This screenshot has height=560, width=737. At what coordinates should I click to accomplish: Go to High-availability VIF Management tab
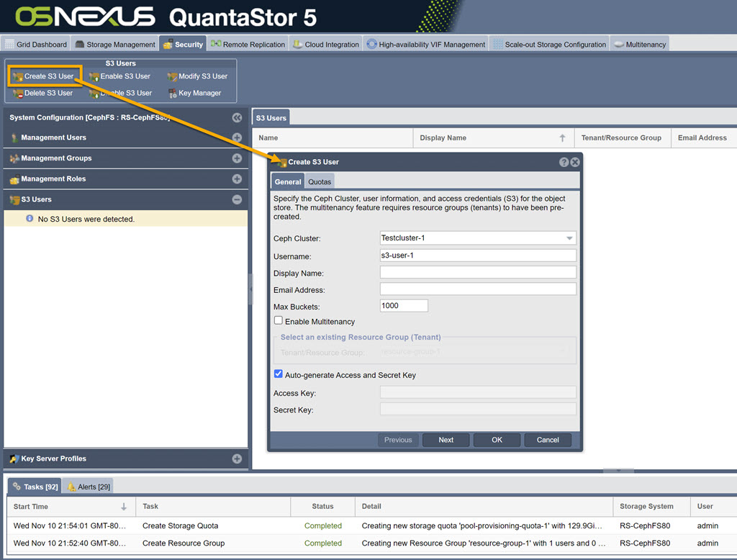426,44
